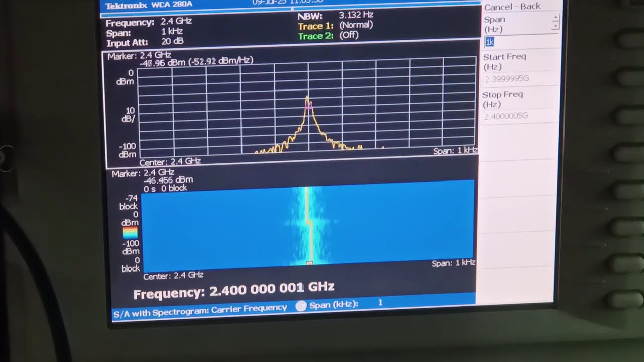Click the Span input field showing 1k
This screenshot has width=644, height=362.
point(521,42)
